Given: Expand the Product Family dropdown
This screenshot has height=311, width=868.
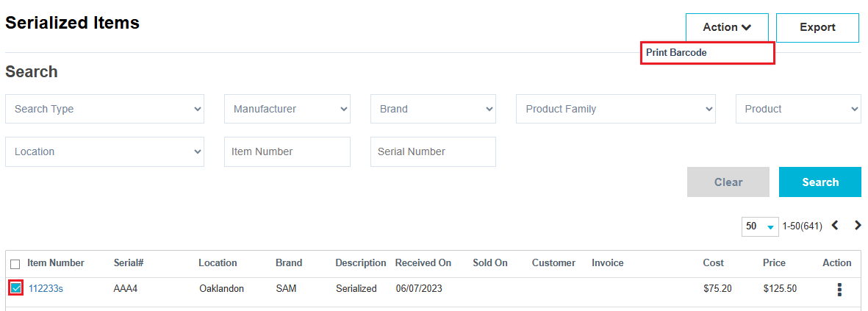Looking at the screenshot, I should (616, 109).
